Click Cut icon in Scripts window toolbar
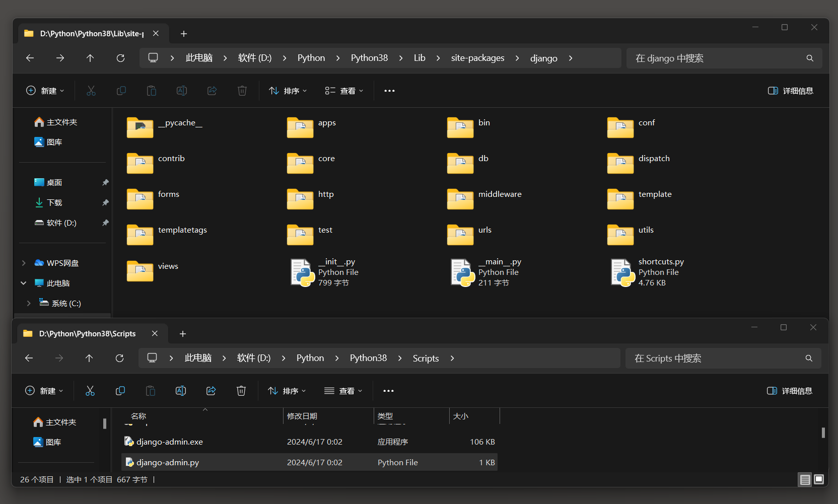 (90, 391)
